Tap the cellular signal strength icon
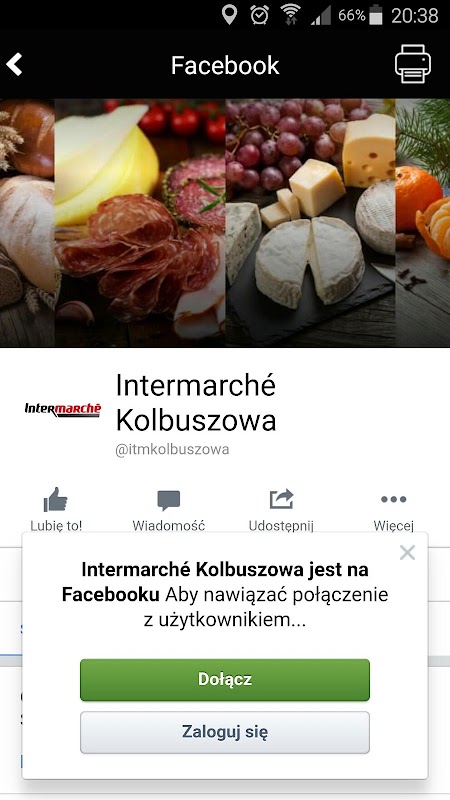This screenshot has width=450, height=800. pyautogui.click(x=320, y=15)
